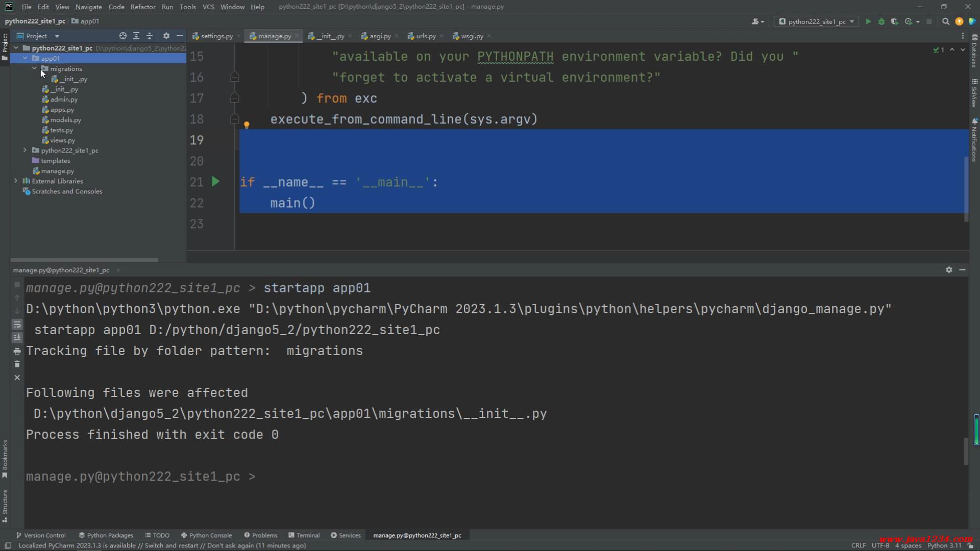Collapse root python222_site1_pc project node
This screenshot has width=980, height=551.
pyautogui.click(x=16, y=48)
